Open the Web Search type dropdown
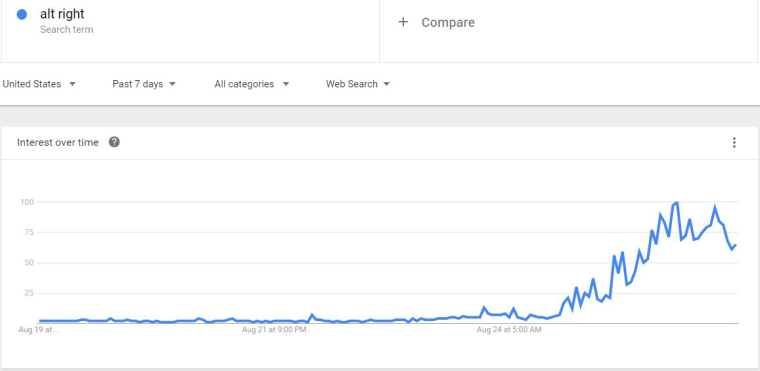Screen dimensions: 760x371 click(358, 84)
